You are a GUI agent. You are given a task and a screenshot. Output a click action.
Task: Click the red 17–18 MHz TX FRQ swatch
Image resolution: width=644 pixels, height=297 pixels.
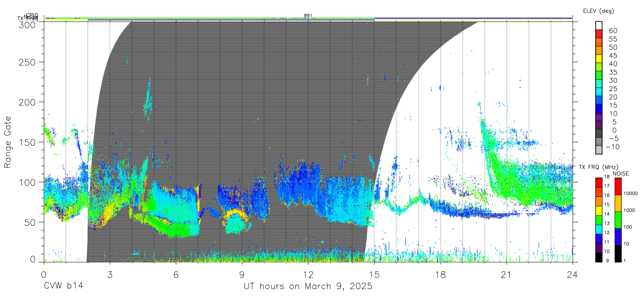[x=599, y=182]
